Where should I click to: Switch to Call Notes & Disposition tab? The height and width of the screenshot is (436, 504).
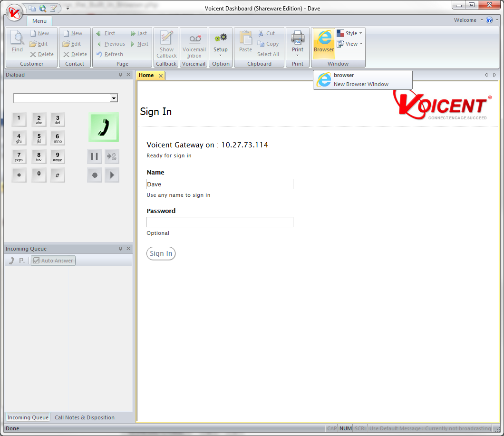point(85,417)
